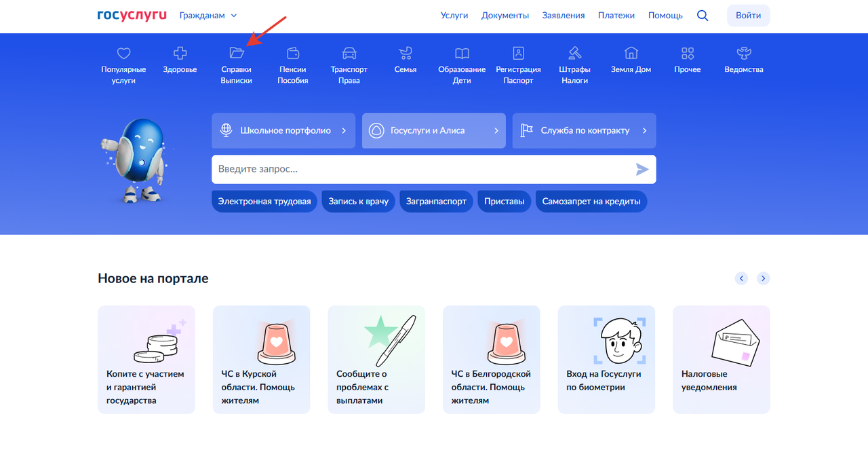Image resolution: width=868 pixels, height=450 pixels.
Task: Open the Документы menu item
Action: pos(505,16)
